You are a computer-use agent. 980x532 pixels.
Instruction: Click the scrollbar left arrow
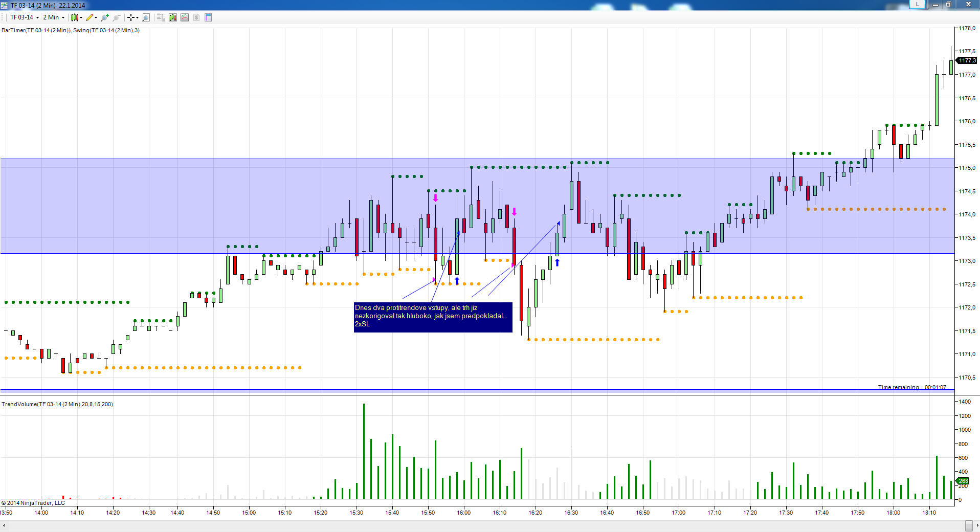click(x=5, y=526)
